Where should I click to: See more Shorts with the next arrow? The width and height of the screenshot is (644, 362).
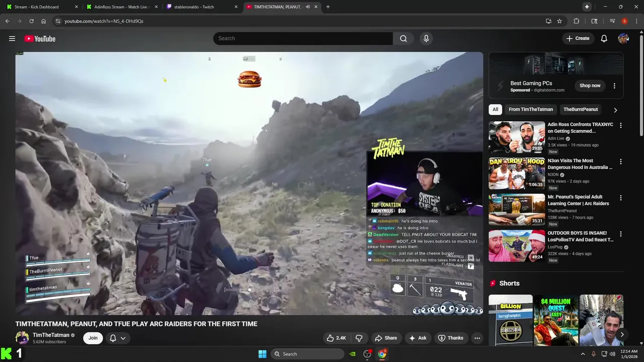click(622, 334)
